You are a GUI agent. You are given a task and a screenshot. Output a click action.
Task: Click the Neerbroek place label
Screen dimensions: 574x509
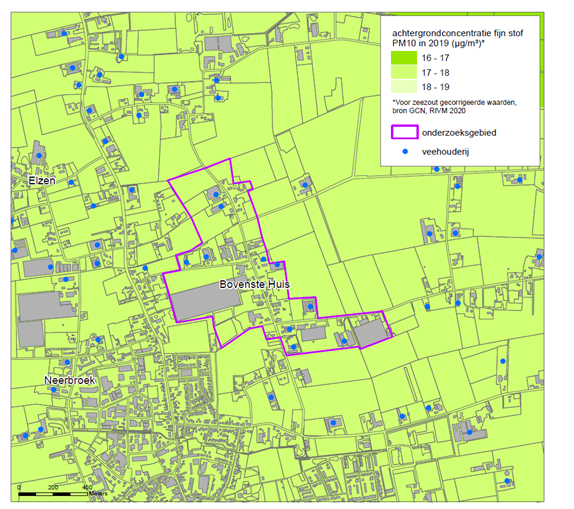[x=70, y=380]
